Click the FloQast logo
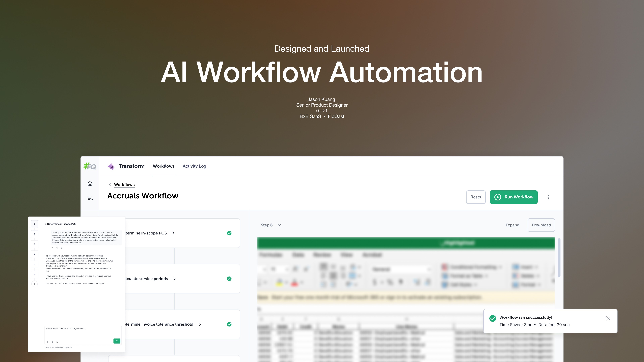 click(90, 166)
